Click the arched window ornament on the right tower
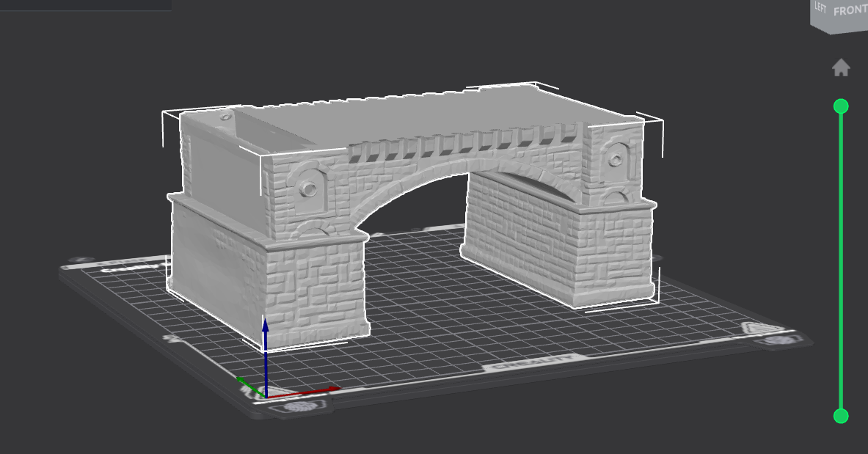 click(x=615, y=161)
